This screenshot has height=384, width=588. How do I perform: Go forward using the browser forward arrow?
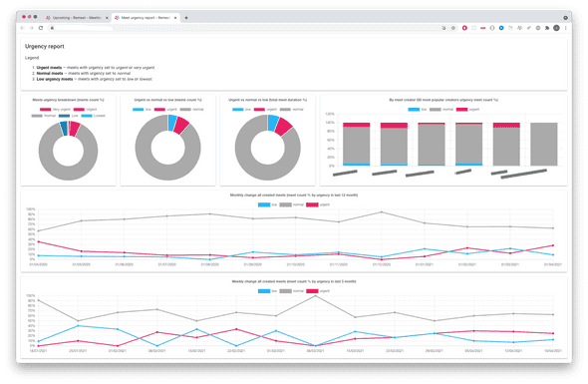(x=32, y=28)
